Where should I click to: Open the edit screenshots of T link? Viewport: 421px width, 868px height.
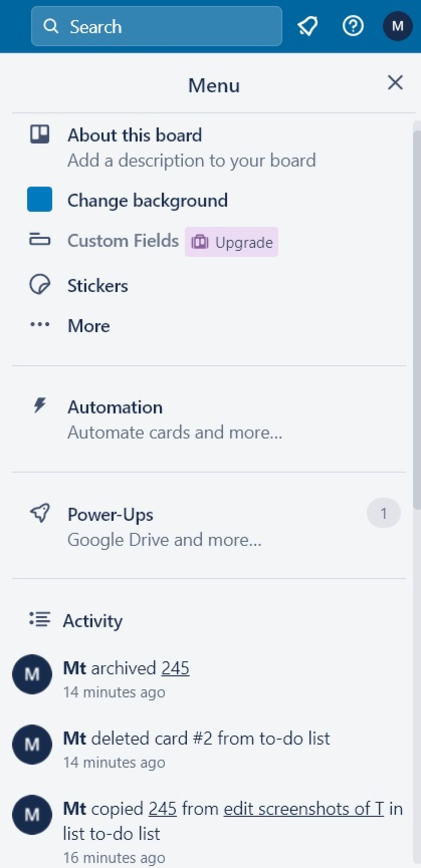[304, 809]
